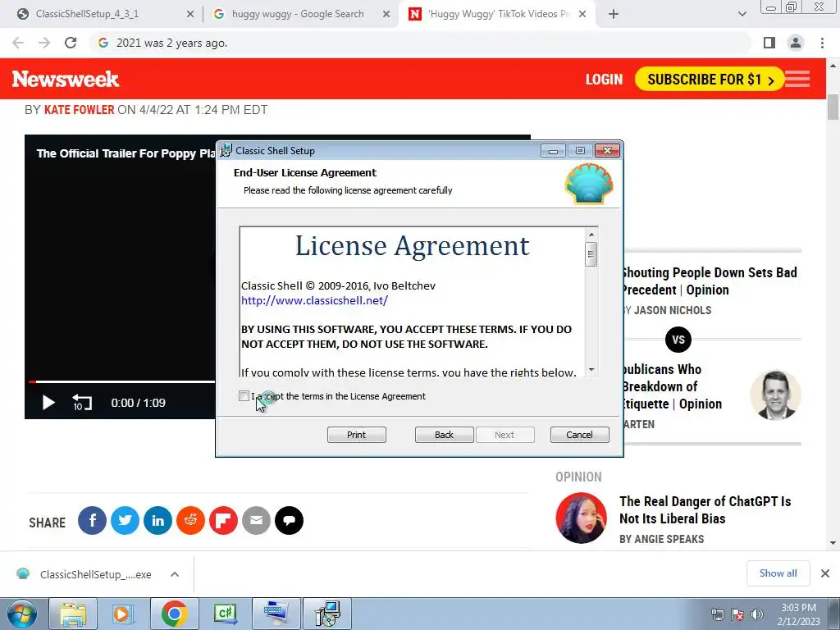Viewport: 840px width, 630px height.
Task: Click the installer taskbar icon
Action: point(327,614)
